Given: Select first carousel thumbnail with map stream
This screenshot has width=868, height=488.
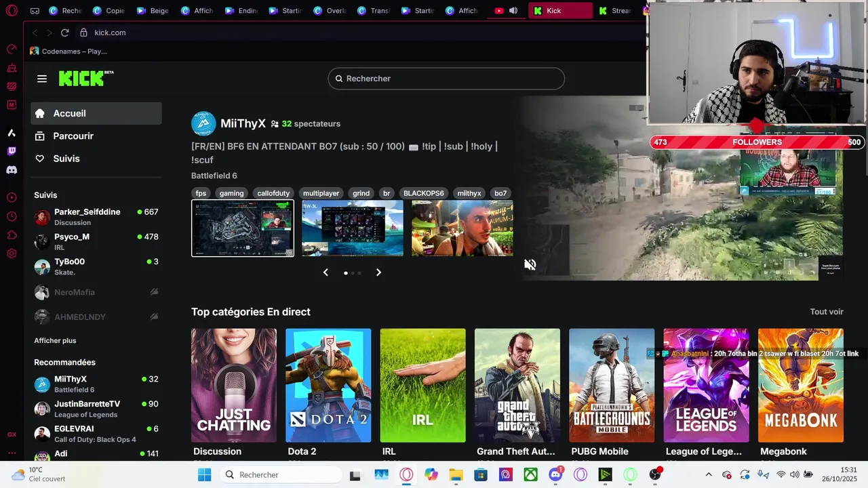Looking at the screenshot, I should click(x=243, y=228).
